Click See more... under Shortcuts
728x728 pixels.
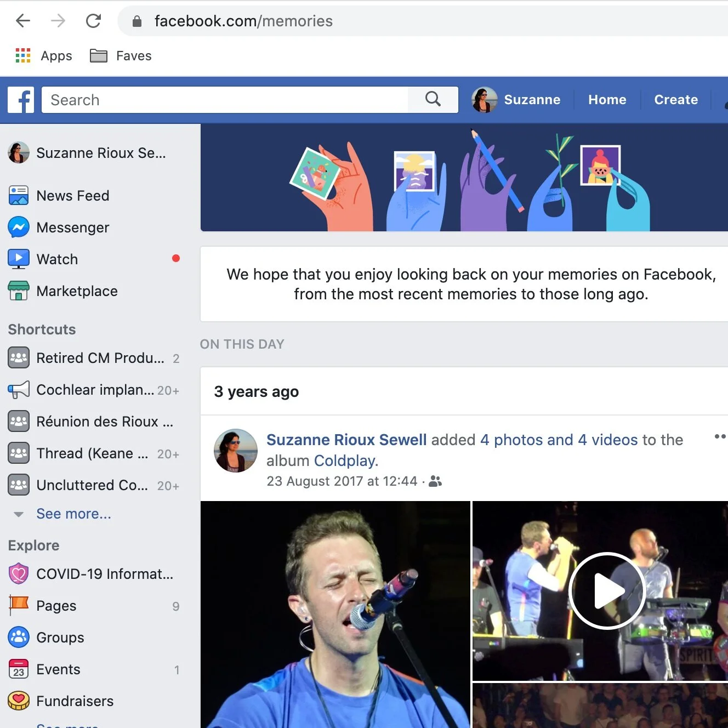click(73, 514)
